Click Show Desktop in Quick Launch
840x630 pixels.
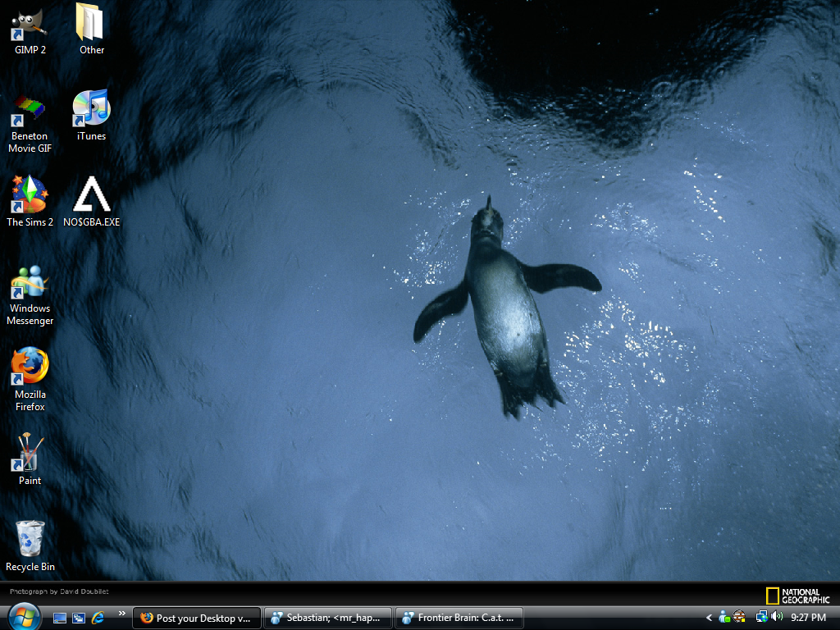pyautogui.click(x=60, y=618)
